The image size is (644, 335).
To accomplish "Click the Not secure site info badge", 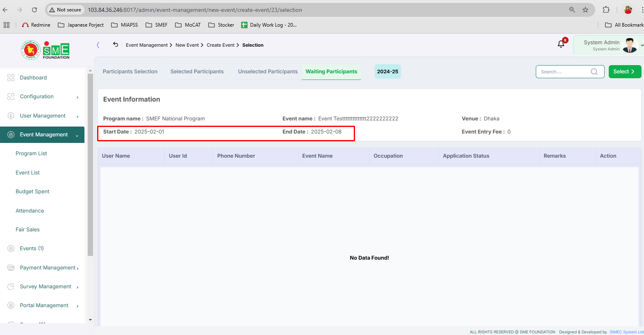I will pyautogui.click(x=65, y=10).
